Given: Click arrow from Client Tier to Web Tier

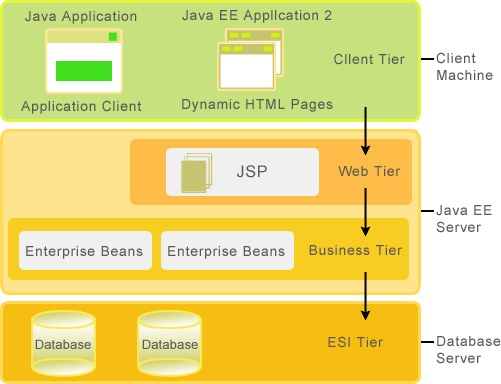Looking at the screenshot, I should point(365,131).
